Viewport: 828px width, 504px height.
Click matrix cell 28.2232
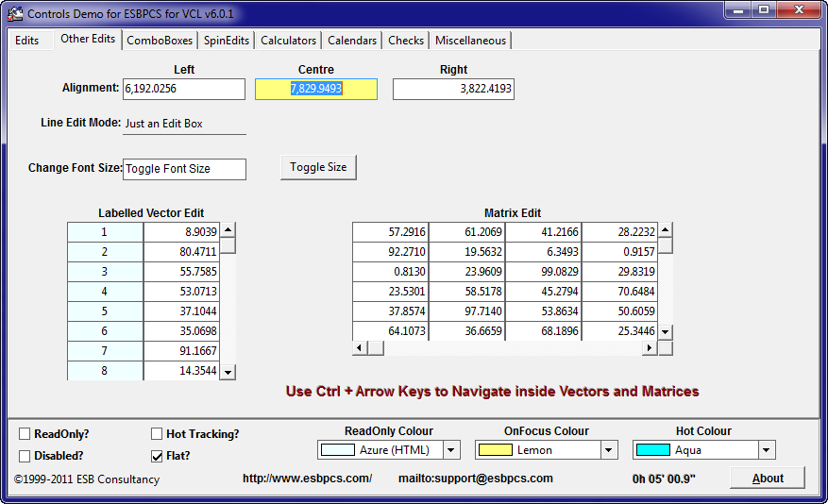pos(620,231)
